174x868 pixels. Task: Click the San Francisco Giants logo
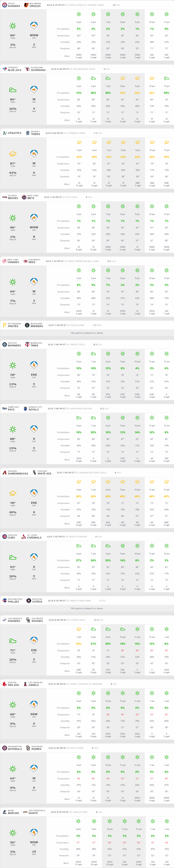pyautogui.click(x=25, y=812)
